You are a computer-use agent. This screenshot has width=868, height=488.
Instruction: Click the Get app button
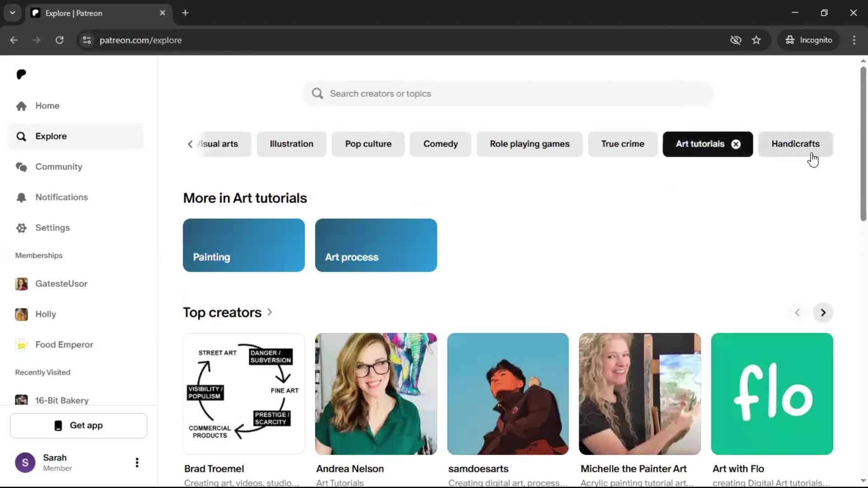point(79,426)
